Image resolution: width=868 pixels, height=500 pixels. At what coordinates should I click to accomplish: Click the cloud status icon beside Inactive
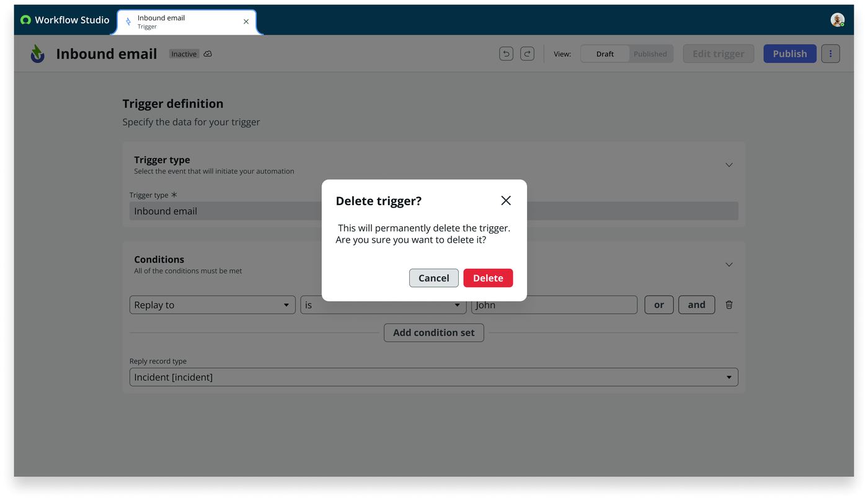[x=208, y=54]
